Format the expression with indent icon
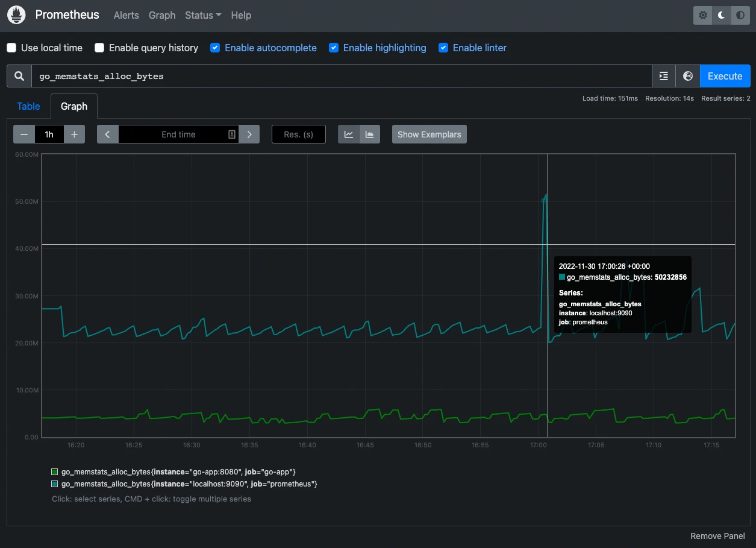756x548 pixels. click(x=664, y=77)
